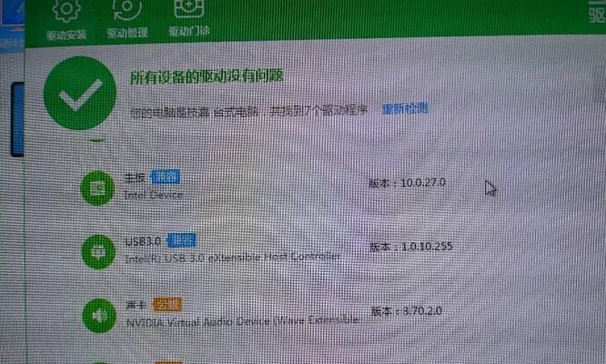Click the 重新检测 link
Viewport: 606px width, 364px height.
tap(405, 108)
